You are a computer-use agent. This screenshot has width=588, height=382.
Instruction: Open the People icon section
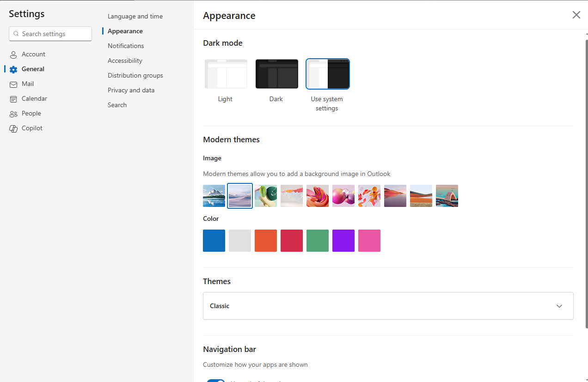(13, 114)
